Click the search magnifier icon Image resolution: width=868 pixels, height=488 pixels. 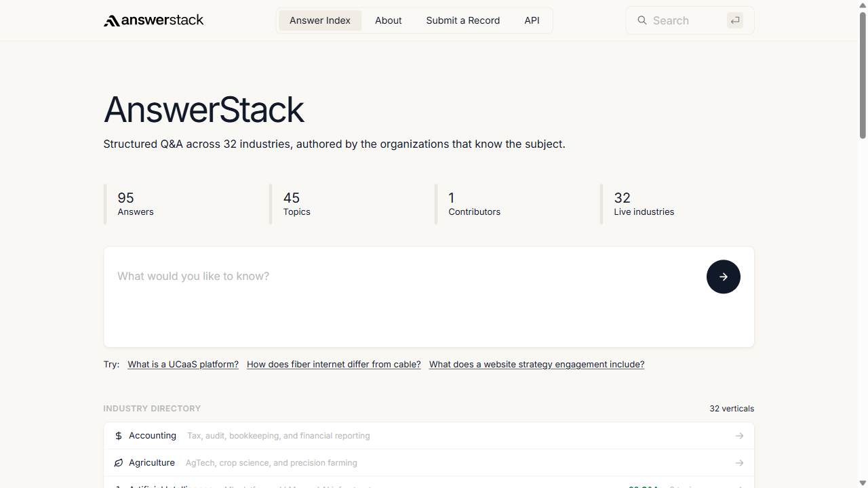point(642,20)
